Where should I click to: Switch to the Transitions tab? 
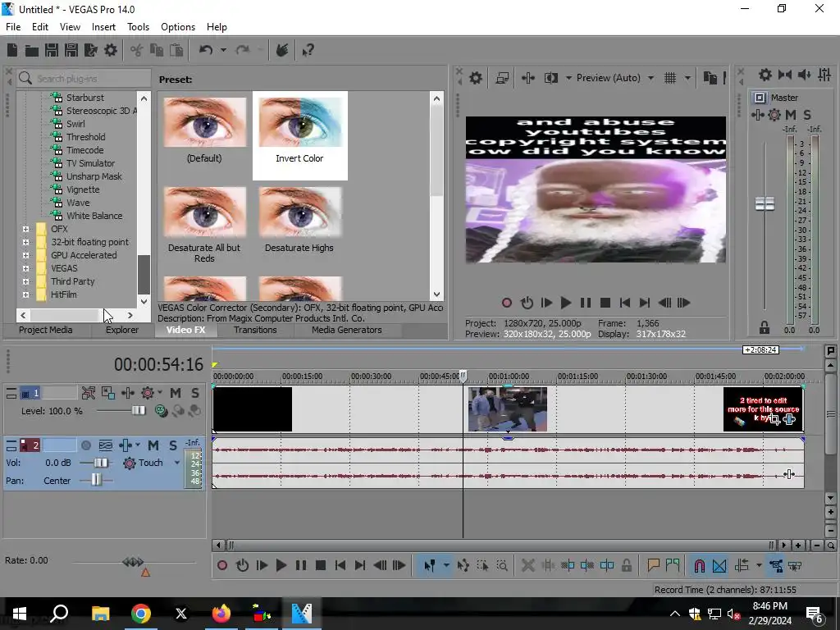pos(255,330)
